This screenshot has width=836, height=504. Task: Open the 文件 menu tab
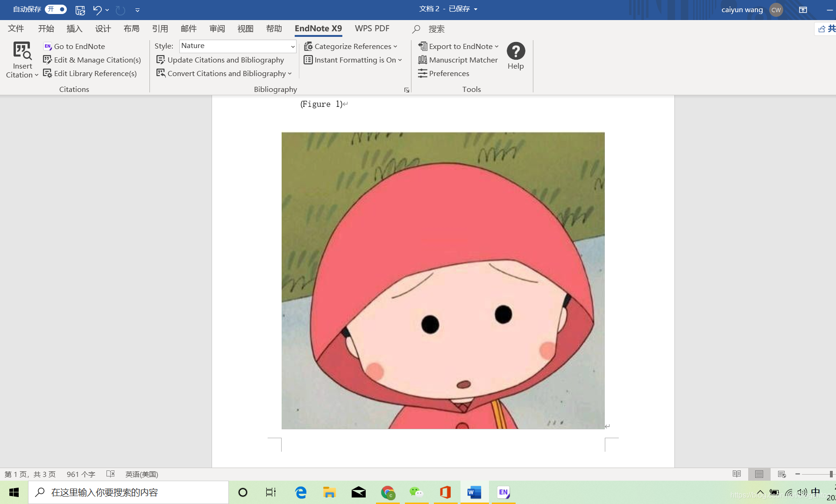point(16,29)
